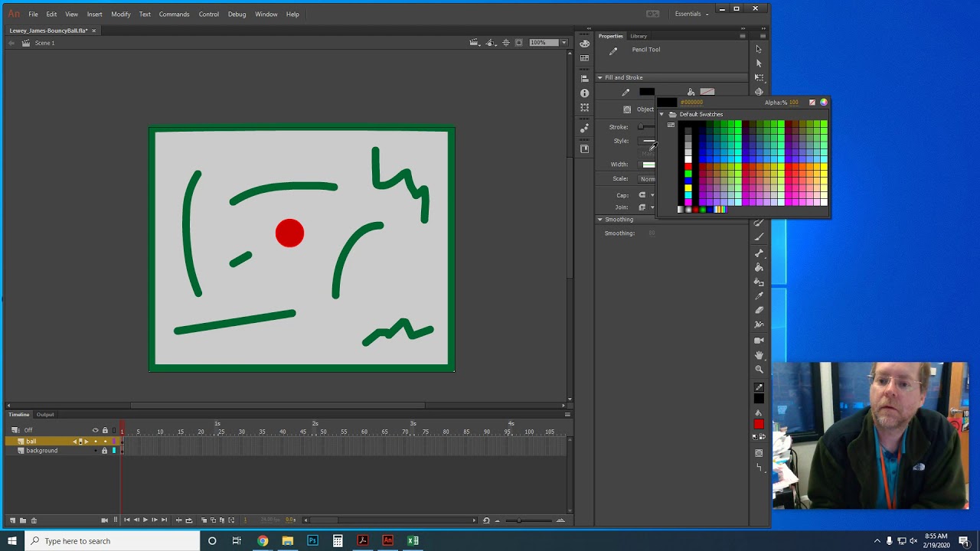
Task: Select the Zoom magnifier tool
Action: pos(759,370)
